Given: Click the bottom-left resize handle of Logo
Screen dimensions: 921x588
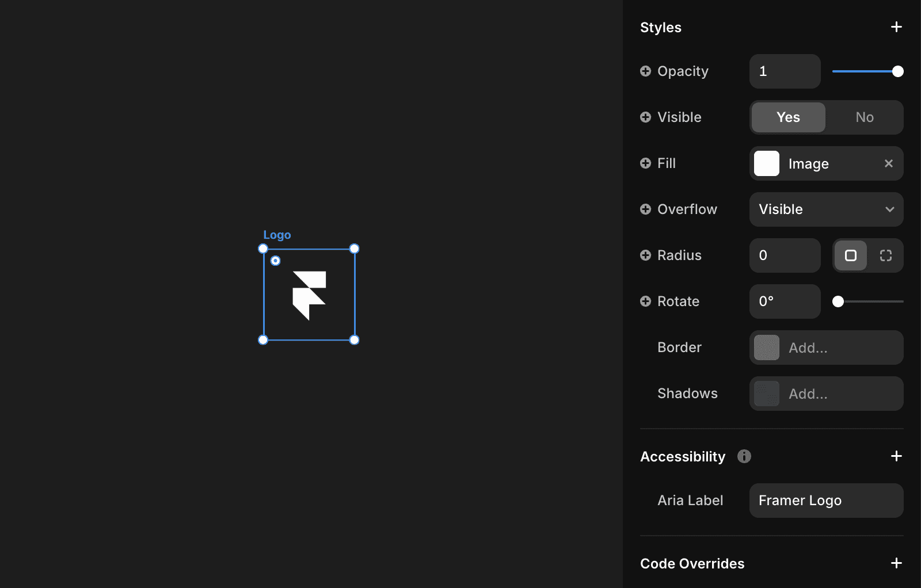Looking at the screenshot, I should tap(263, 340).
